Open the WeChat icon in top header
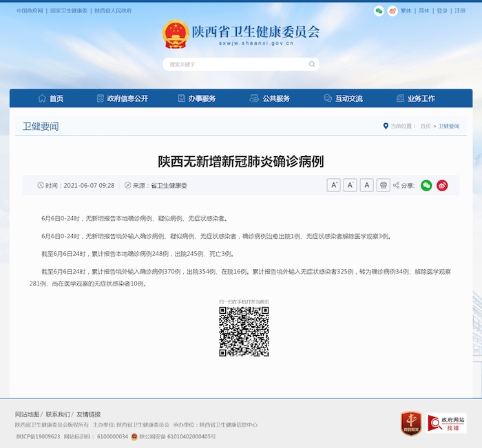Viewport: 482px width, 448px height. pos(379,11)
